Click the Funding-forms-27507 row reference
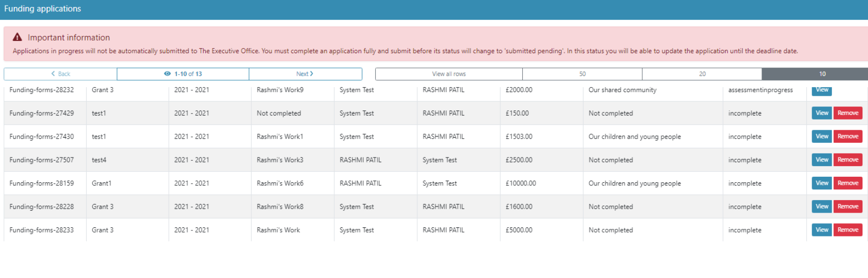This screenshot has width=868, height=278. pos(42,160)
